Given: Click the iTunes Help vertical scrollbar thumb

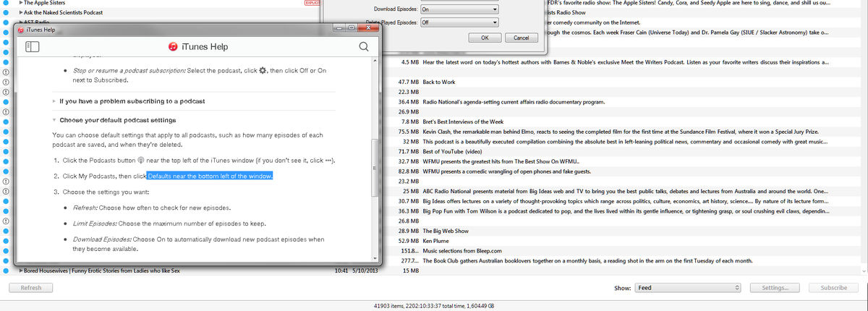Looking at the screenshot, I should coord(374,168).
